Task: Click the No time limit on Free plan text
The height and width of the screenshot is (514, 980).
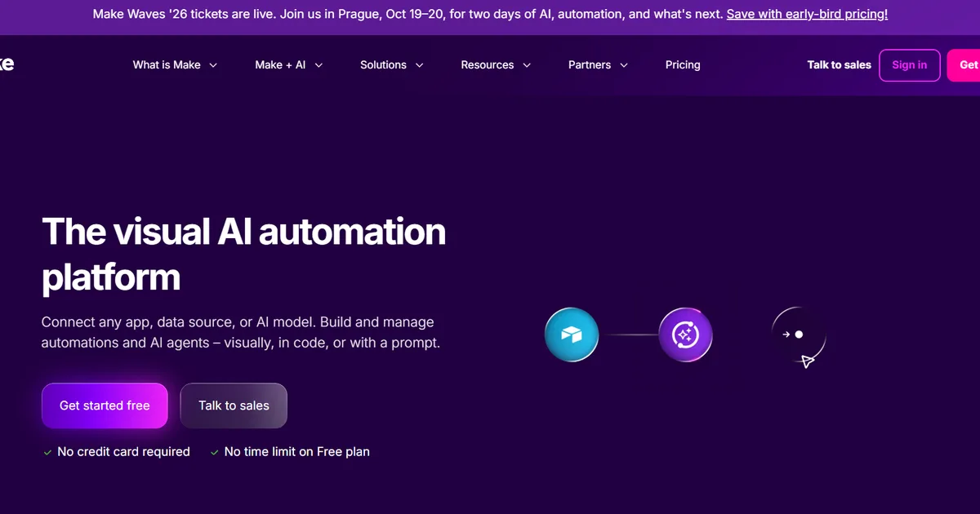Action: (297, 452)
